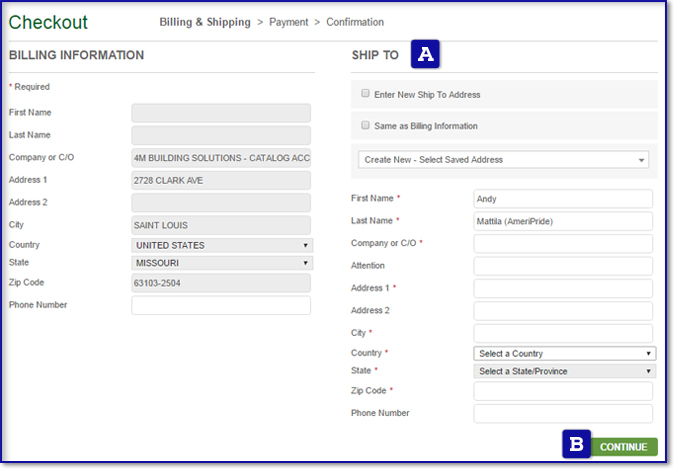
Task: Click the blue A marker icon
Action: pyautogui.click(x=426, y=55)
